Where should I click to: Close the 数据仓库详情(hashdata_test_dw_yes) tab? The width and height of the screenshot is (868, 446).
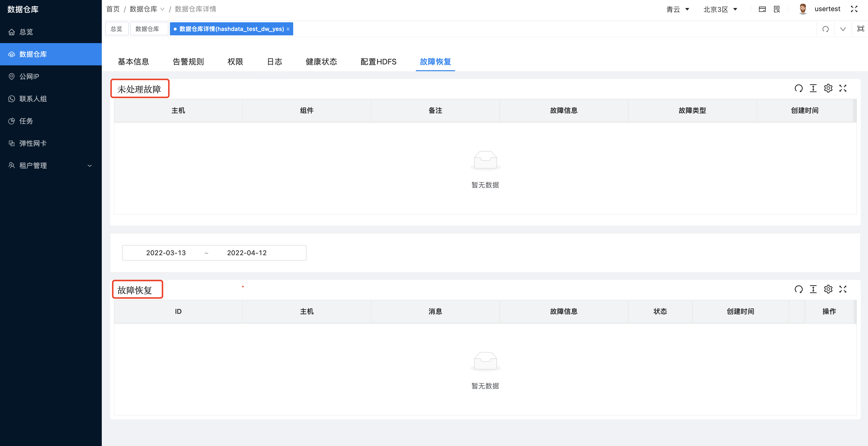click(x=288, y=29)
